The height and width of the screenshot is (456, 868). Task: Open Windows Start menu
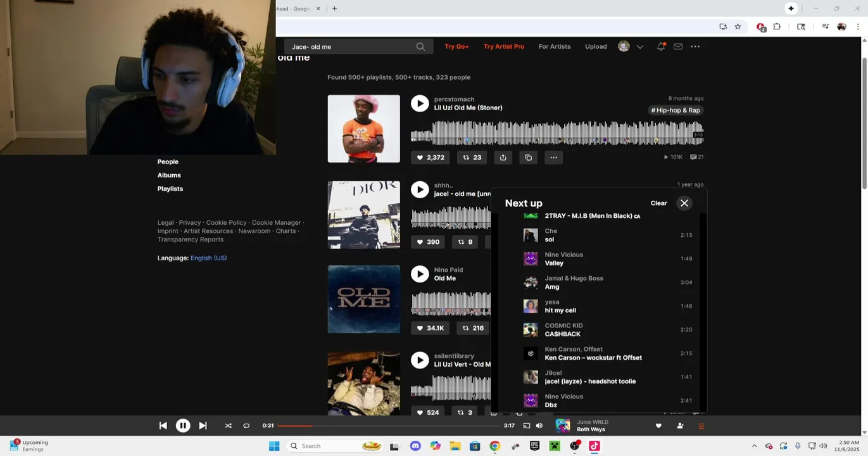[274, 446]
